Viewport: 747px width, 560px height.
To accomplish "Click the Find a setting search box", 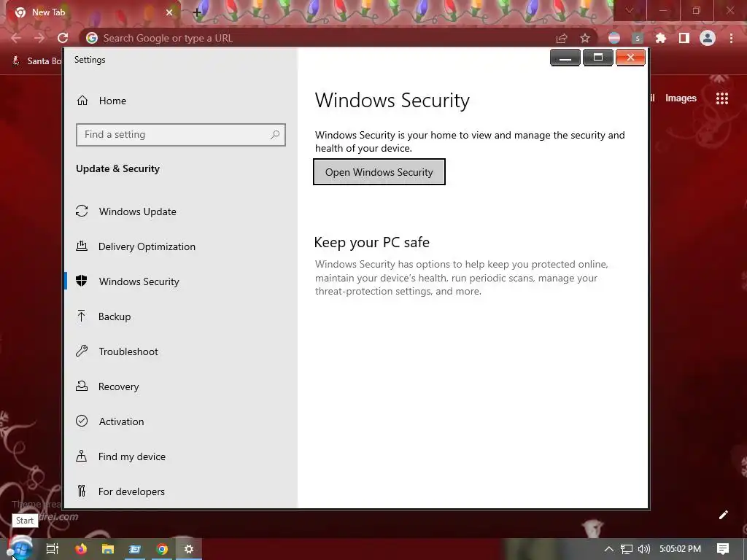I will 181,135.
